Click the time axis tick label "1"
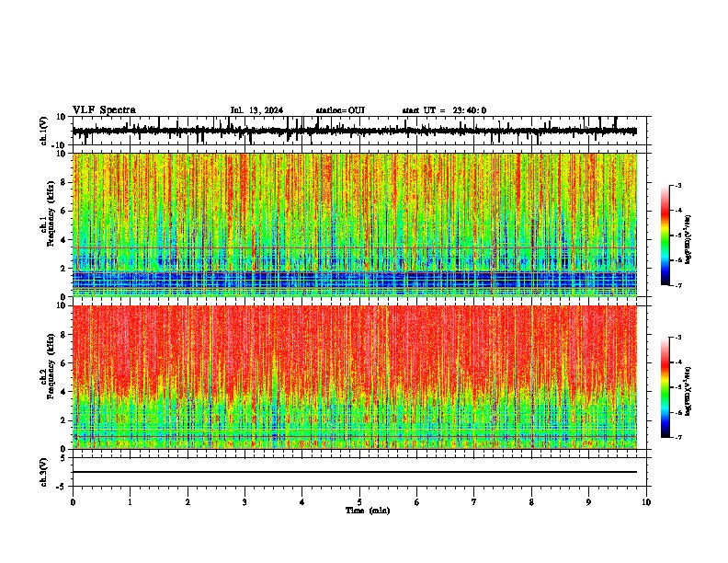 [130, 502]
